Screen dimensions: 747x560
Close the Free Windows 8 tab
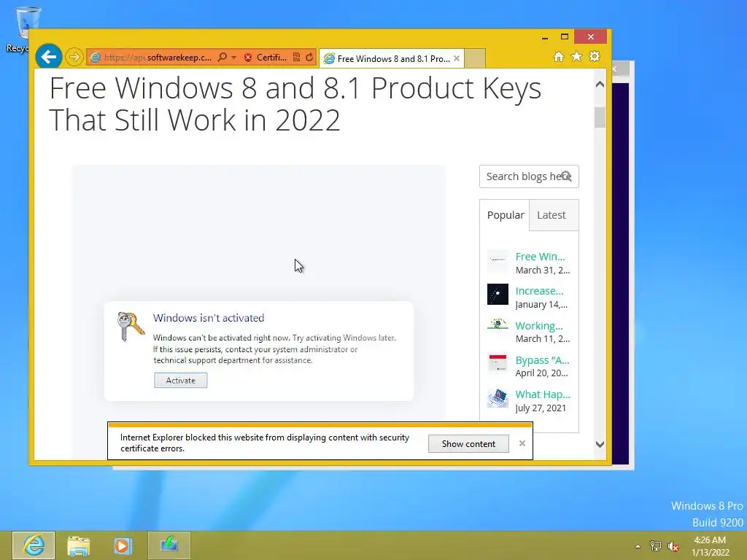(457, 58)
